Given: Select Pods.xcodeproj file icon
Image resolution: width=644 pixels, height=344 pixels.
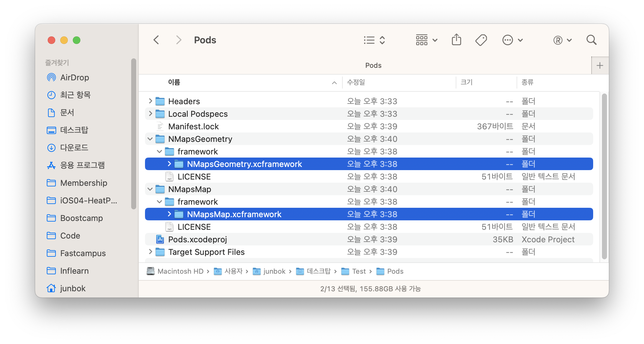Looking at the screenshot, I should tap(160, 239).
